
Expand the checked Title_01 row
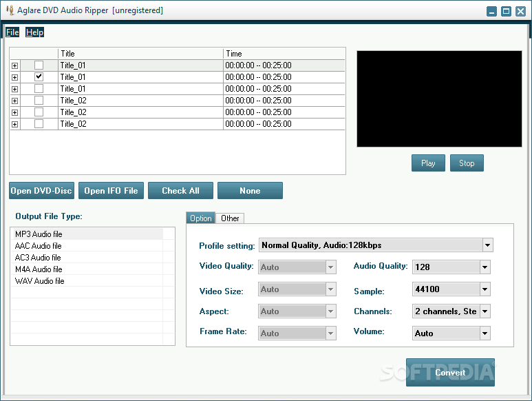pyautogui.click(x=14, y=77)
